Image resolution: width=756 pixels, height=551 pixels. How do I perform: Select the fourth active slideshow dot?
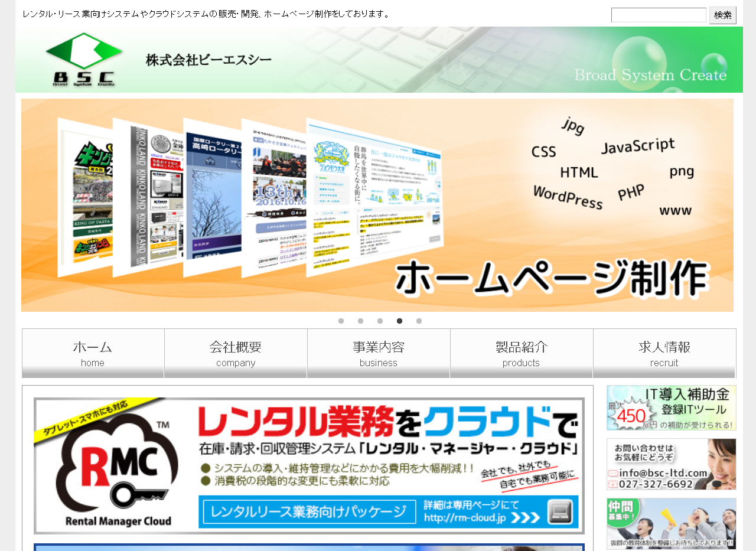click(x=399, y=321)
